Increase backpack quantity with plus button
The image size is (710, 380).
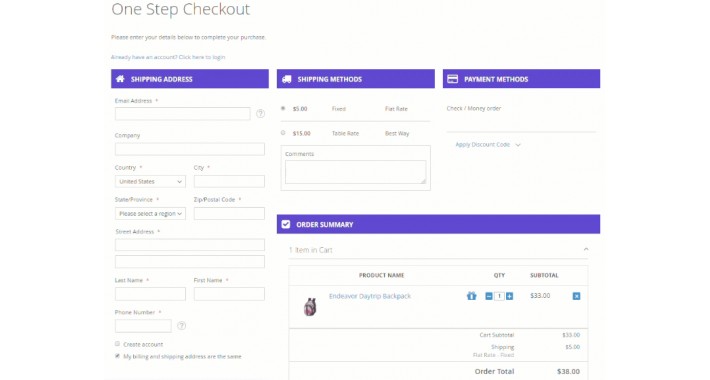click(509, 296)
